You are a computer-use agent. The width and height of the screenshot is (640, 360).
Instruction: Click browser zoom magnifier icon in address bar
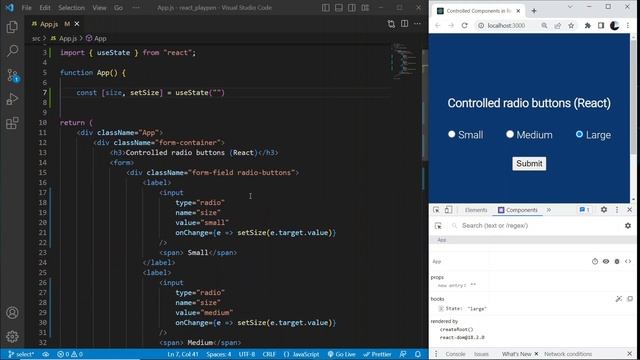[x=544, y=26]
